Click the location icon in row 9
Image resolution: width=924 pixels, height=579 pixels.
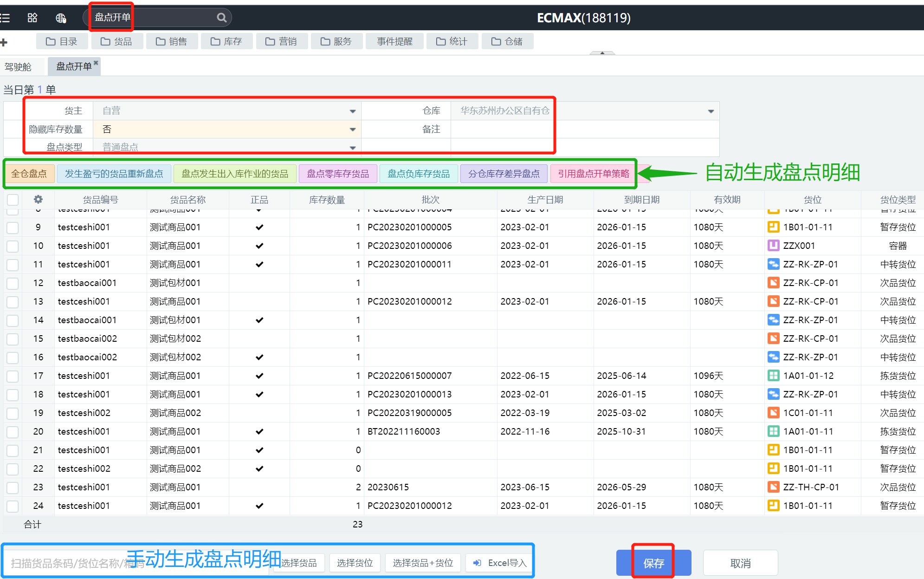pos(773,227)
